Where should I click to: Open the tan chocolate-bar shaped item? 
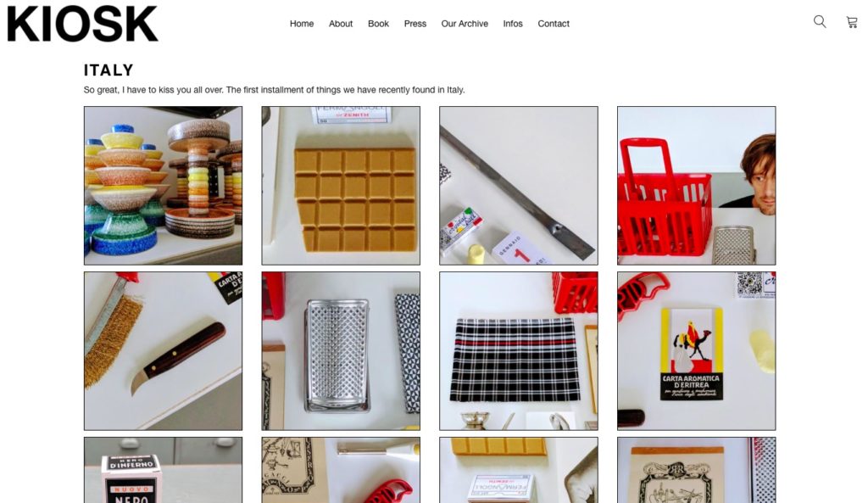pos(341,186)
